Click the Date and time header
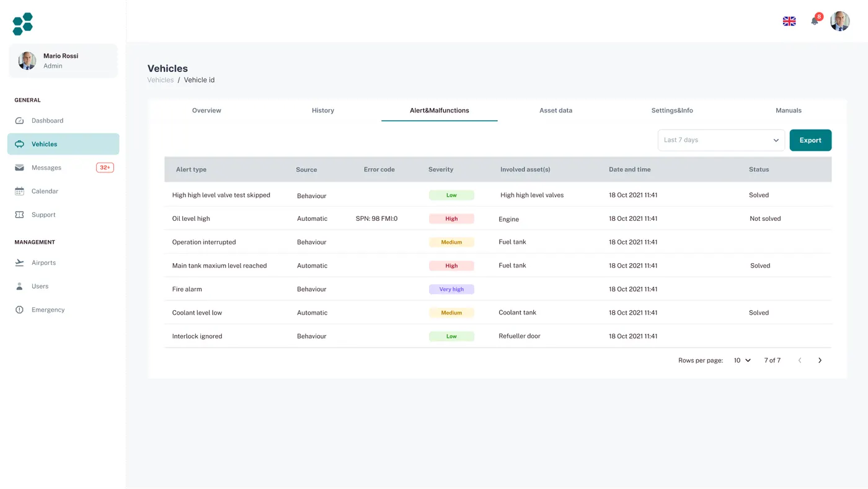Screen dimensions: 868x489 pos(629,169)
